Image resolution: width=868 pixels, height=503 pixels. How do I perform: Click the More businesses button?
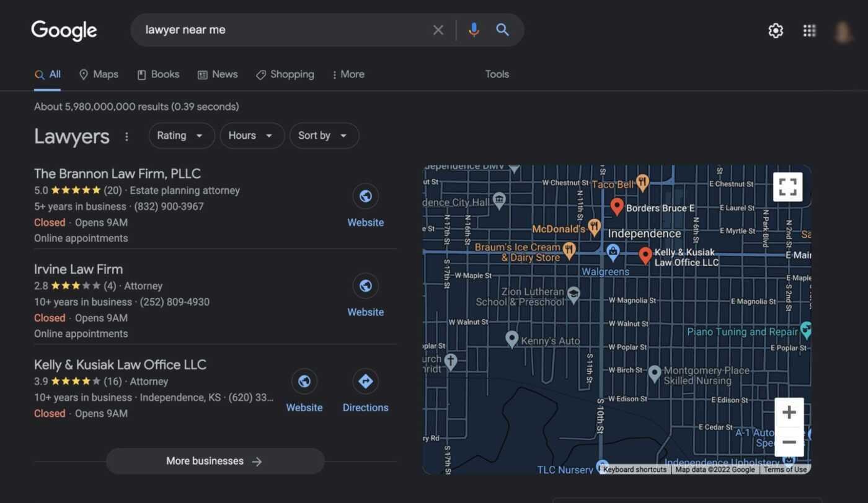(215, 461)
